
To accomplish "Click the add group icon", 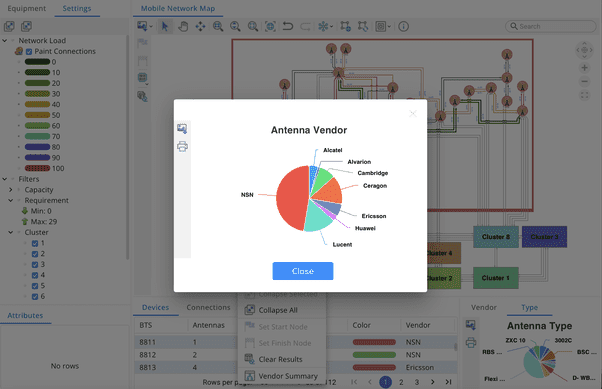I will tap(345, 26).
